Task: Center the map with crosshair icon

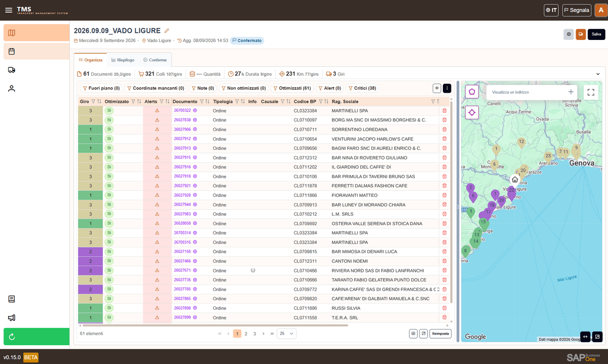Action: point(472,112)
